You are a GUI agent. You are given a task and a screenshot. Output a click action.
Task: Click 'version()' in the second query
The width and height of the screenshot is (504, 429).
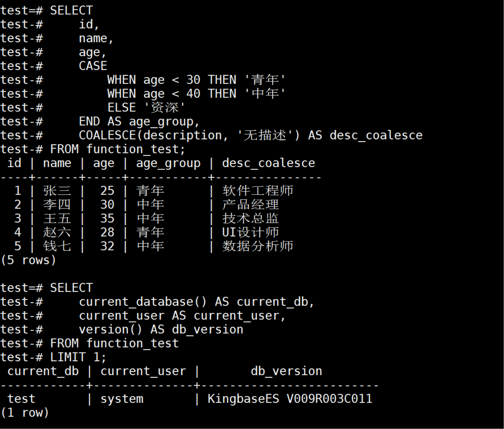point(110,330)
